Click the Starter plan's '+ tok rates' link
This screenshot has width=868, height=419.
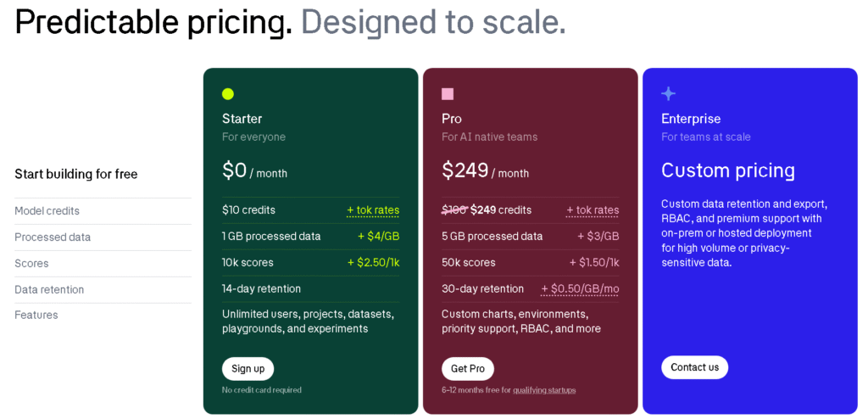coord(373,210)
